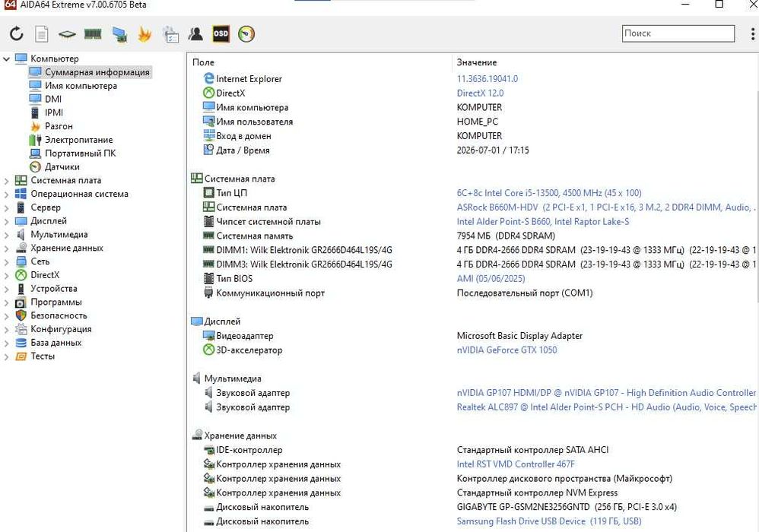Viewport: 759px width, 532px height.
Task: Open the IPMI tree item
Action: coord(54,112)
